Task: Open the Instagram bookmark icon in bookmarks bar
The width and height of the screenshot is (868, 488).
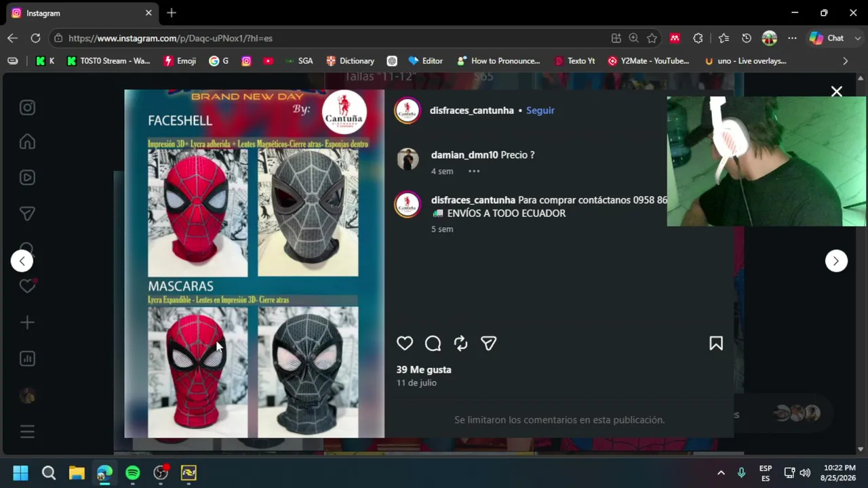Action: (x=246, y=61)
